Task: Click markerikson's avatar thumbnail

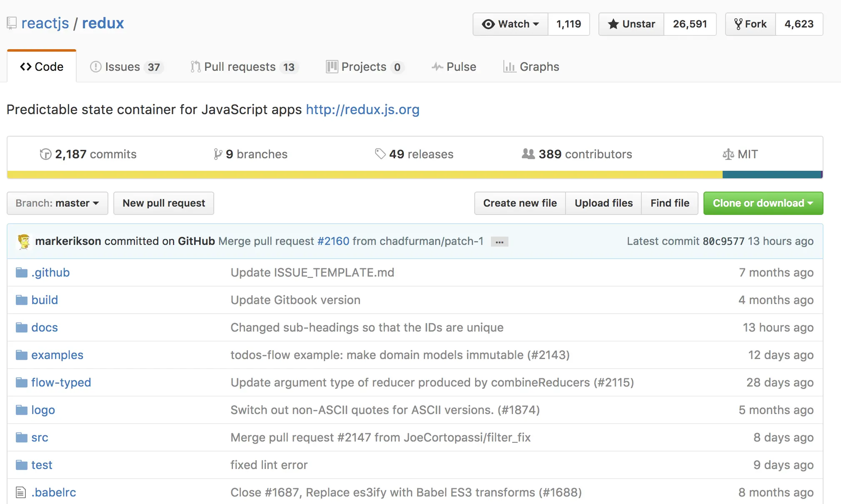Action: (x=24, y=242)
